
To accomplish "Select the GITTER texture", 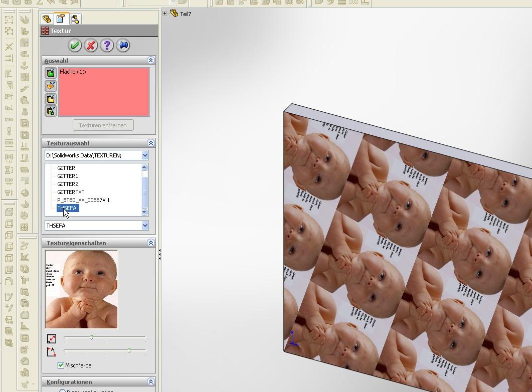I will coord(66,168).
